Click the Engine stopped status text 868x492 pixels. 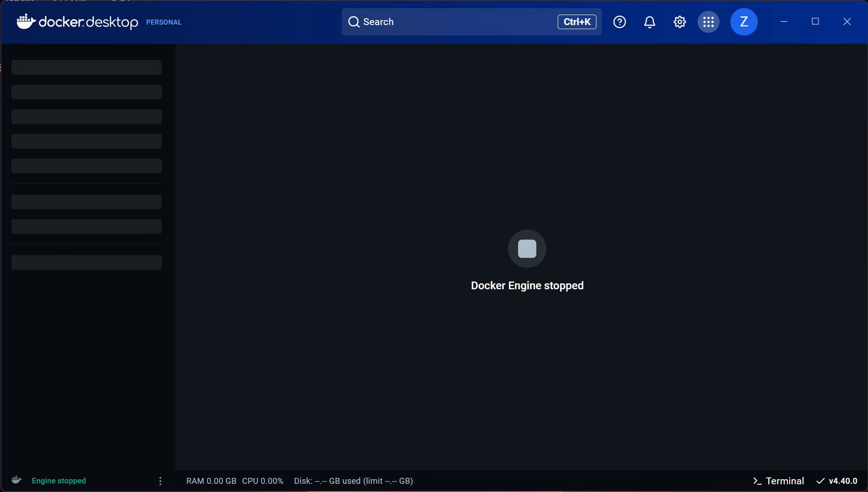(59, 481)
